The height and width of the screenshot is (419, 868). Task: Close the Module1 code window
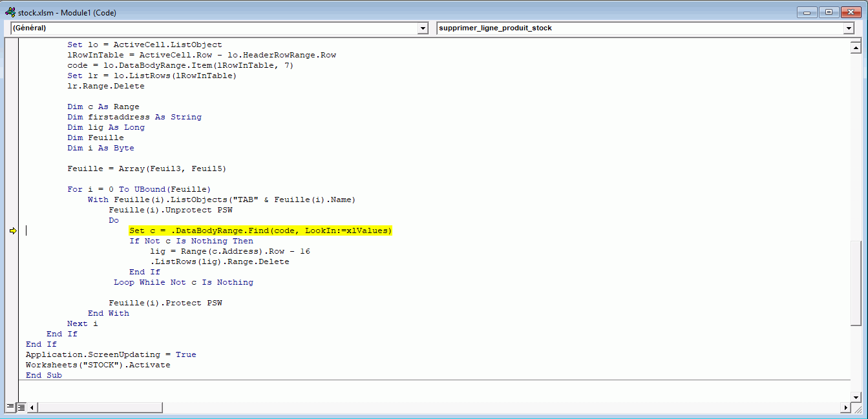point(851,12)
